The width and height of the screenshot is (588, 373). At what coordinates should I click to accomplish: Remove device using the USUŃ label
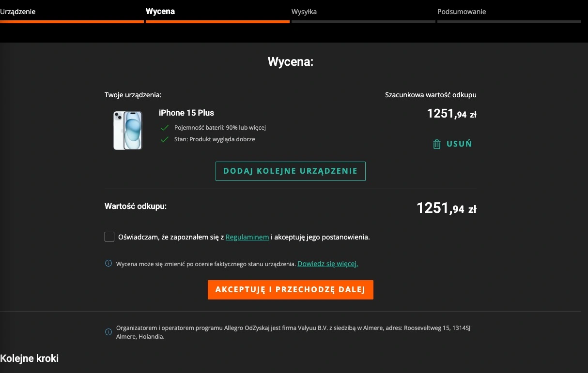tap(459, 144)
